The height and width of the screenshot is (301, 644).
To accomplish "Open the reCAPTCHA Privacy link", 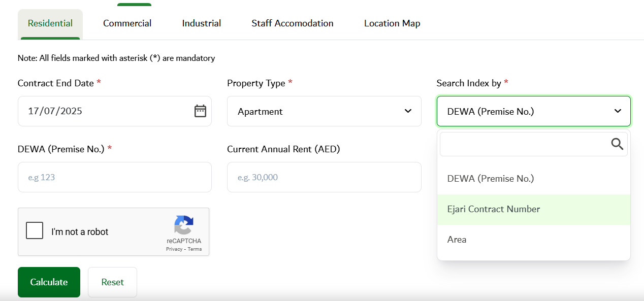I will 174,249.
